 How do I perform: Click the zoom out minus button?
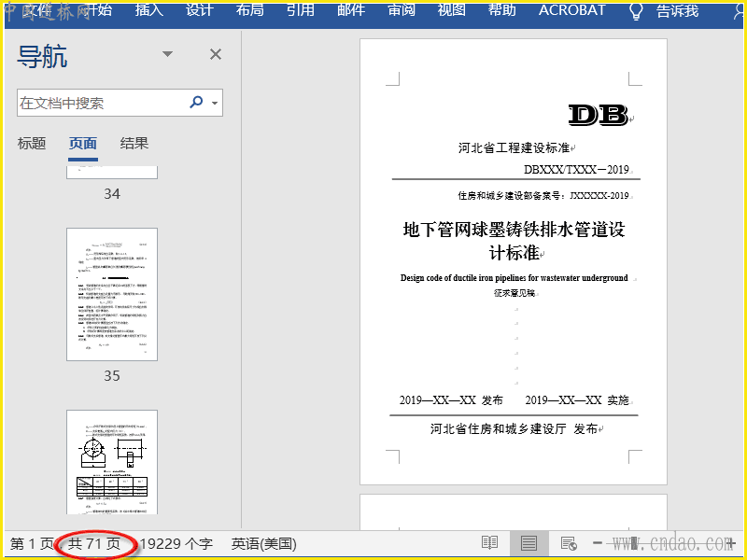598,543
